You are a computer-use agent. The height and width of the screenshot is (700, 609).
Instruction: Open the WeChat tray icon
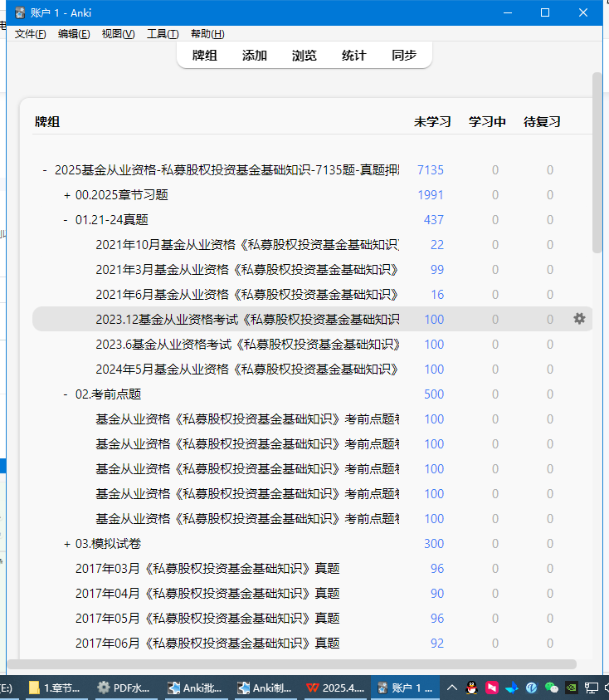552,688
